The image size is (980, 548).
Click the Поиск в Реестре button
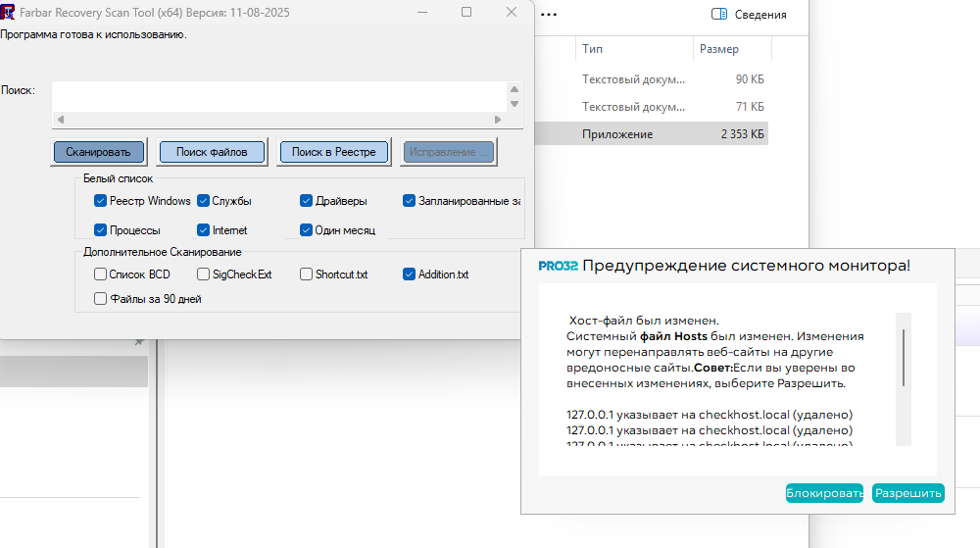pos(334,152)
